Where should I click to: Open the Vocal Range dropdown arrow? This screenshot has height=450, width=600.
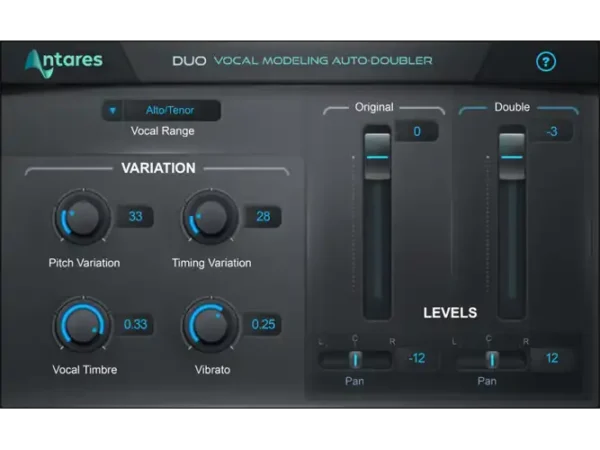pos(112,111)
